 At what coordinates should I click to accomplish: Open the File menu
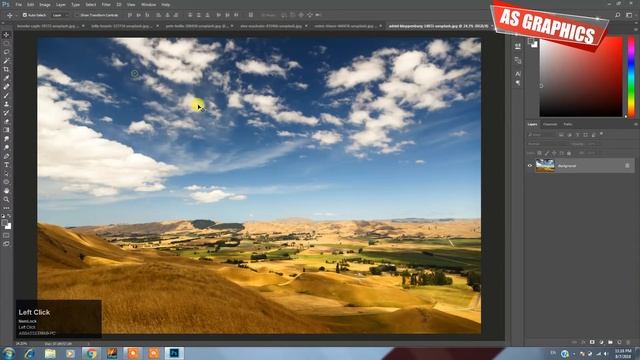coord(18,4)
